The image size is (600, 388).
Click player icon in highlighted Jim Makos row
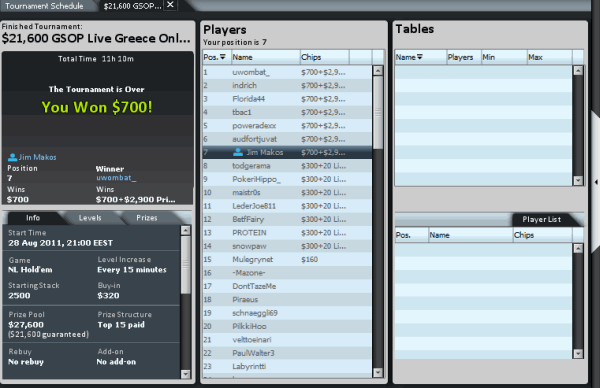pyautogui.click(x=238, y=152)
